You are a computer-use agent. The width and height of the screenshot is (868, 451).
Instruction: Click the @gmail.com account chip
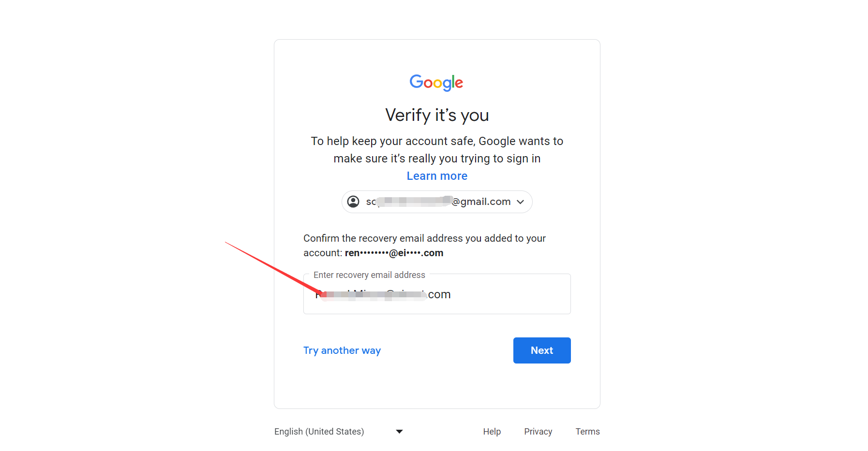coord(437,202)
